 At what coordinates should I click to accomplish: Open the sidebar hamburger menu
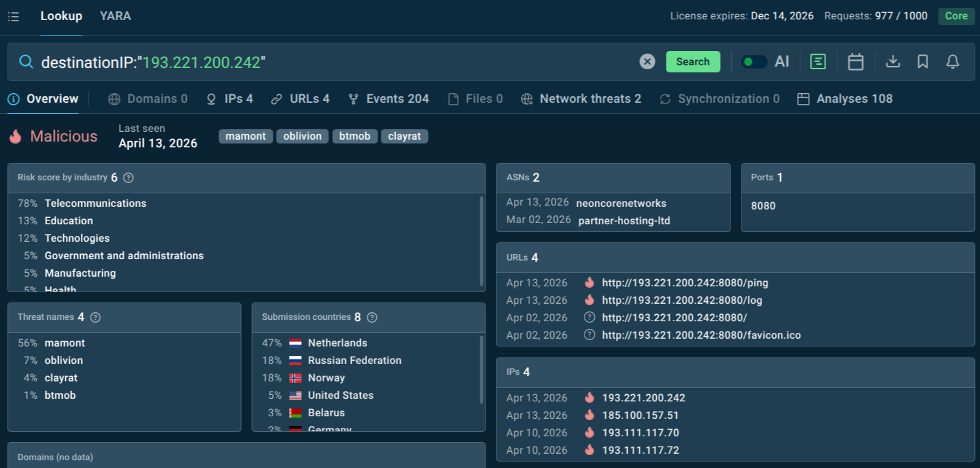13,16
